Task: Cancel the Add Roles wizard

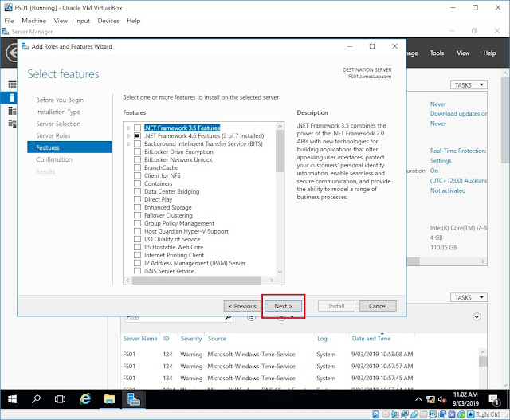Action: 378,306
